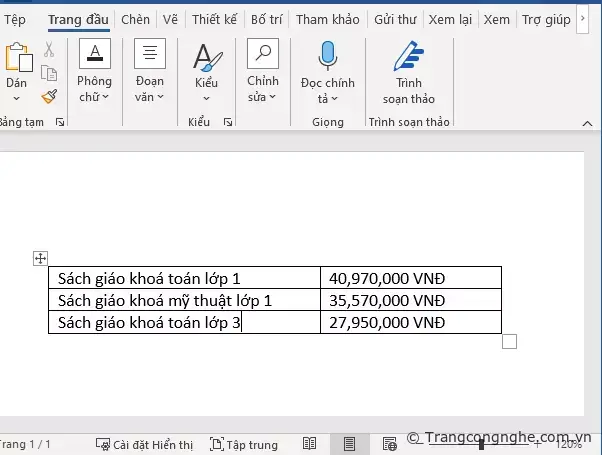The image size is (602, 455).
Task: Switch to Print Layout view
Action: pos(349,443)
